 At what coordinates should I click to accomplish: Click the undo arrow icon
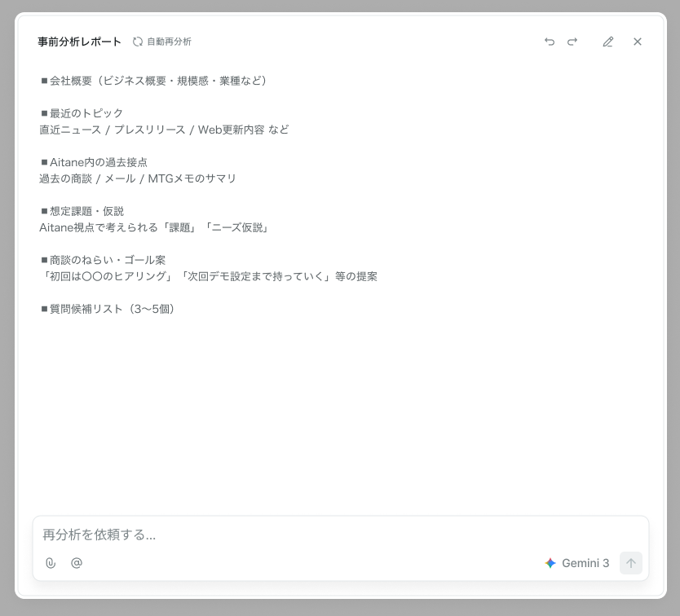tap(550, 42)
